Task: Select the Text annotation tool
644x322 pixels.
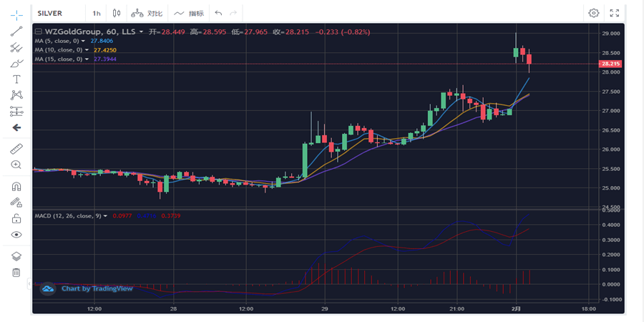Action: (16, 79)
